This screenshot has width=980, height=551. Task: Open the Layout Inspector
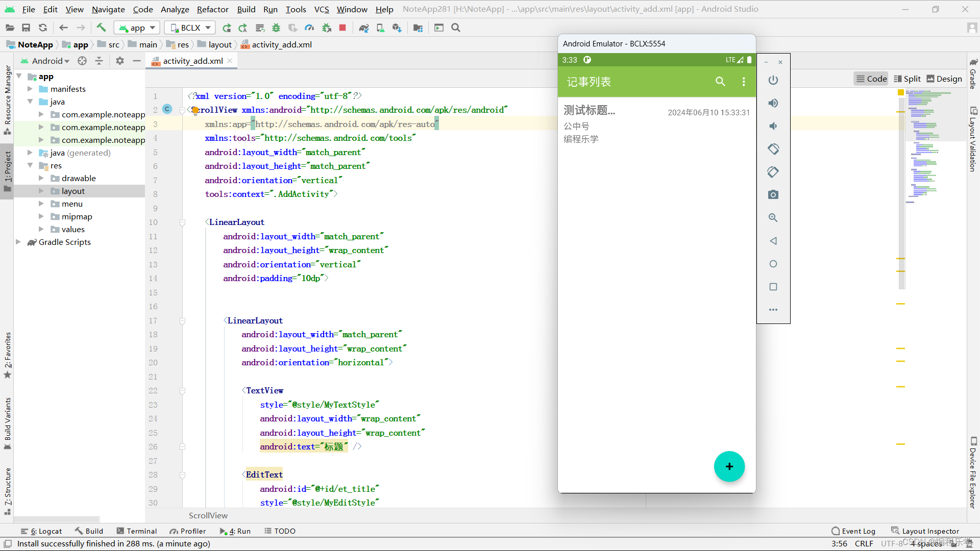[925, 531]
